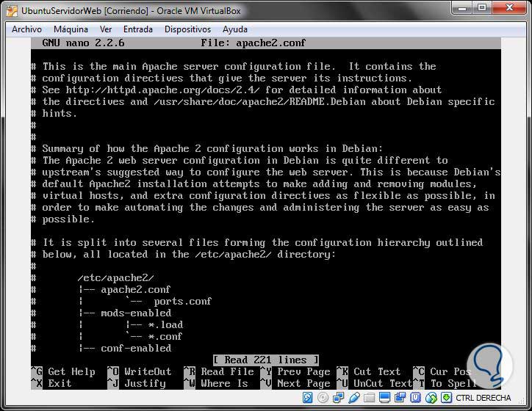532x411 pixels.
Task: Close the VirtualBox VM window
Action: tap(510, 8)
